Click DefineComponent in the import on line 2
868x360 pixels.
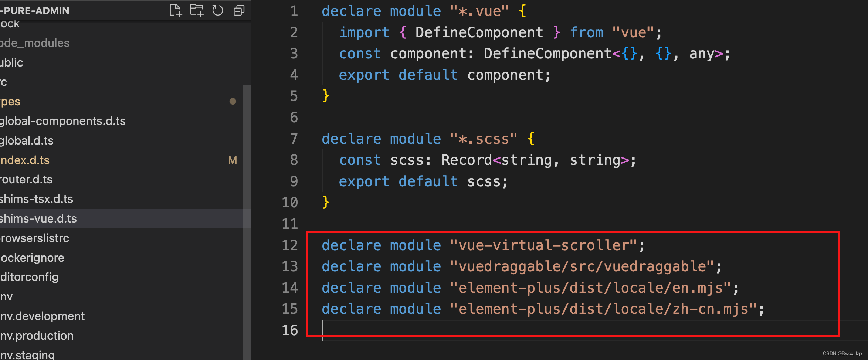(x=479, y=33)
